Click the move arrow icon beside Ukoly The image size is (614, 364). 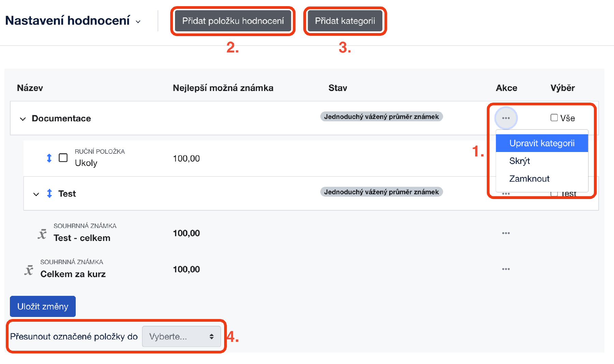49,158
